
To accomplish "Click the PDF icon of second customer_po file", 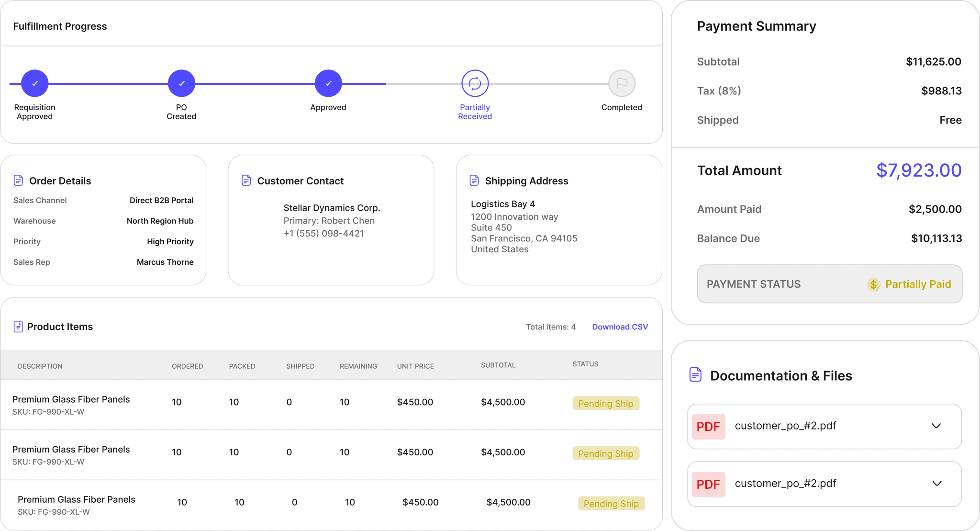I will (708, 484).
